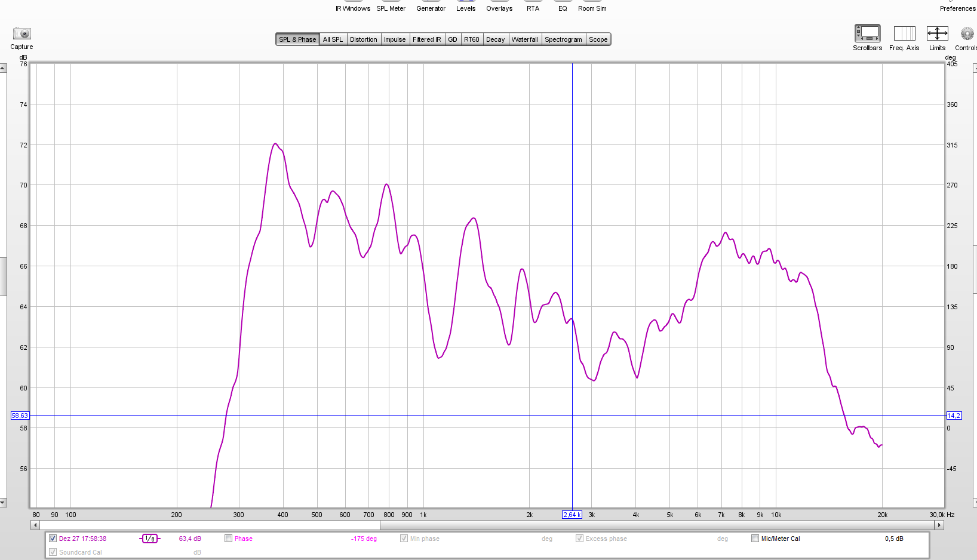Enable the Phase trace checkbox
This screenshot has height=560, width=977.
click(x=229, y=539)
